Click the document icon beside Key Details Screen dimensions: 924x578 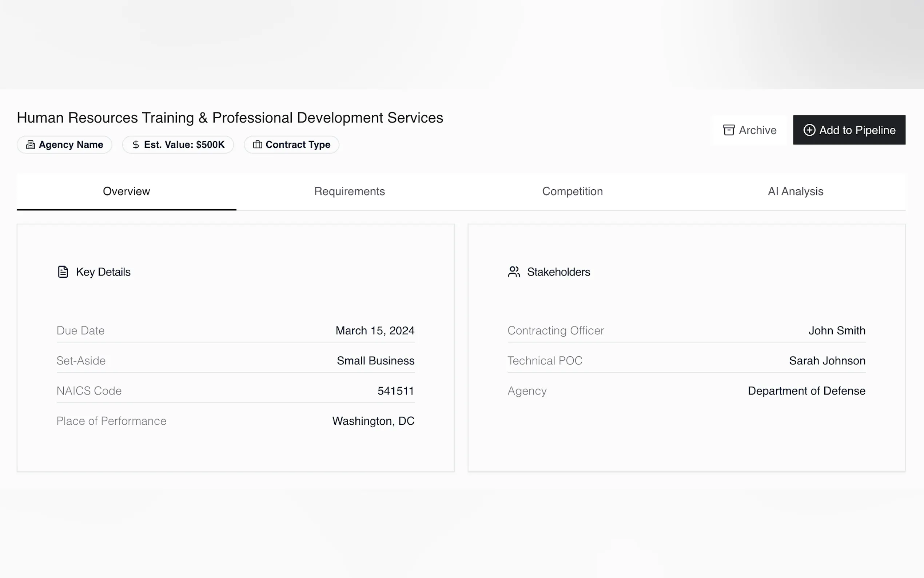point(63,272)
